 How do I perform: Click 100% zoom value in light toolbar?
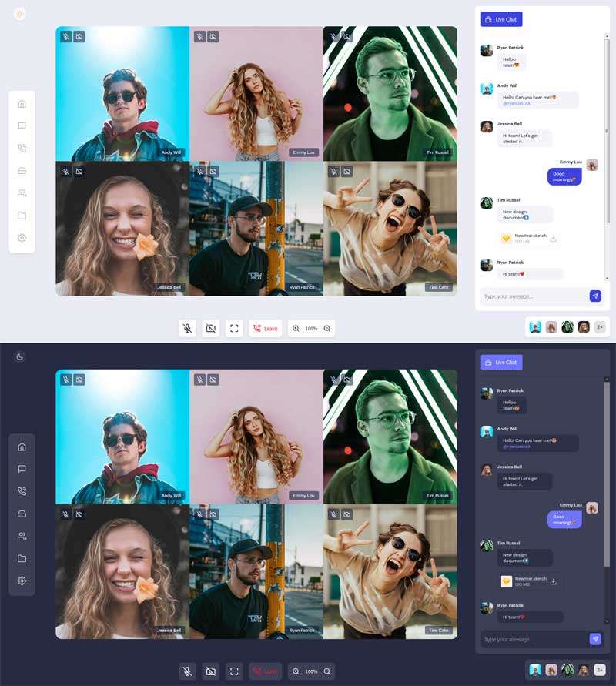(x=312, y=328)
